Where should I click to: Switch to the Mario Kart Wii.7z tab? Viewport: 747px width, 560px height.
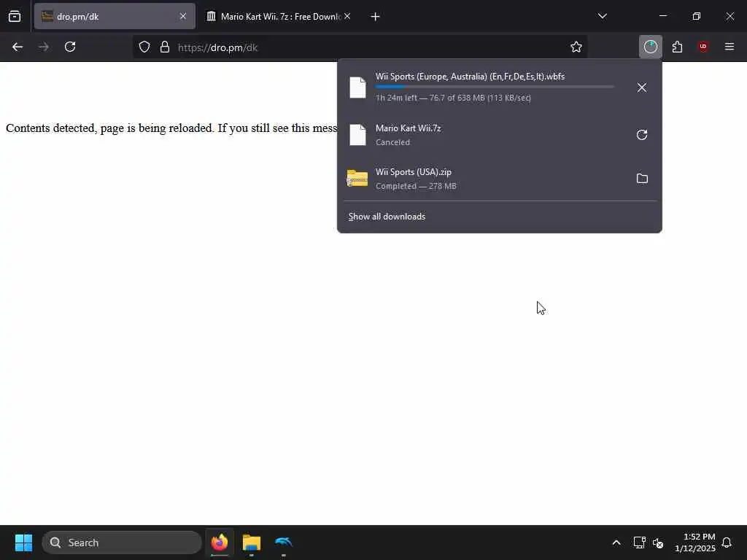click(279, 16)
